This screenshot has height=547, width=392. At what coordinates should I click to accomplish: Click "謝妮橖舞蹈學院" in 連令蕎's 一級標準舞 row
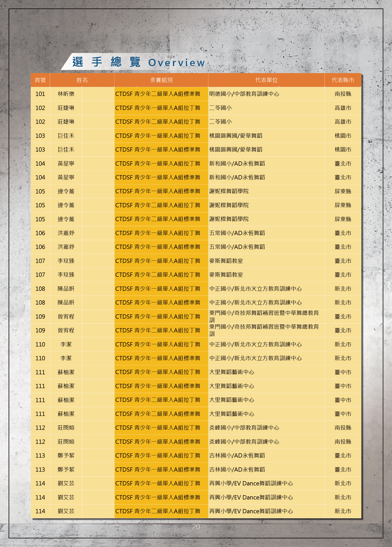pos(229,191)
